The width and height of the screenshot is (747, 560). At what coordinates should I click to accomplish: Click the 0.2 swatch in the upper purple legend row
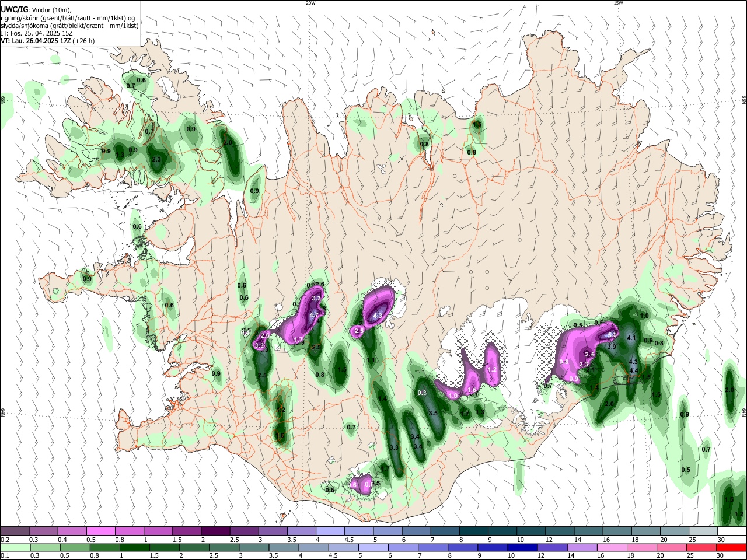[15, 531]
